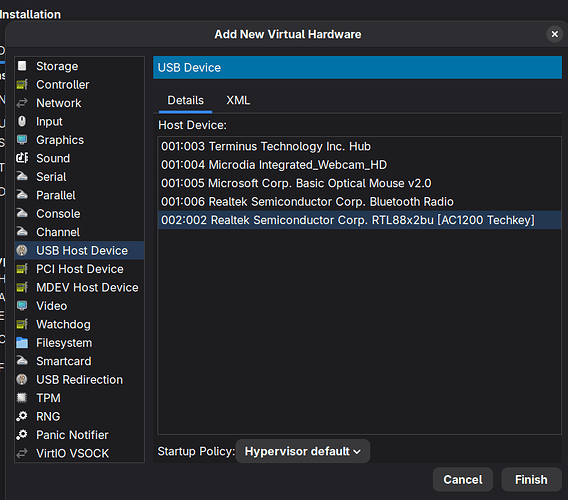Viewport: 568px width, 500px height.
Task: Choose Video label in hardware list
Action: tap(51, 306)
